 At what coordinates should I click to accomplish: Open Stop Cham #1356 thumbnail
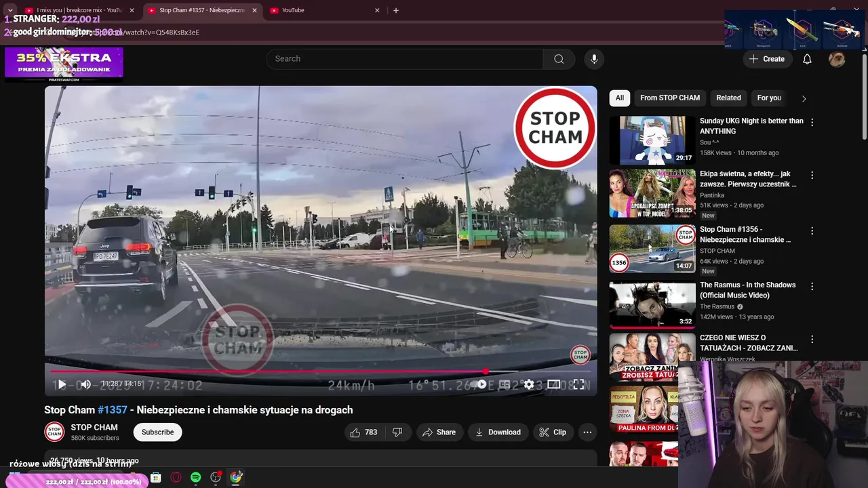pyautogui.click(x=652, y=249)
